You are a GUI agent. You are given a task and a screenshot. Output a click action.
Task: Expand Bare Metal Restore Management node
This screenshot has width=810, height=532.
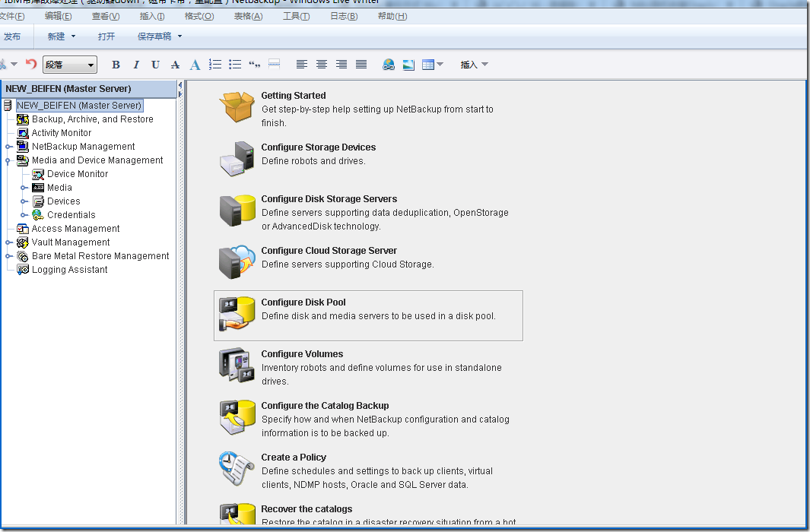pos(8,256)
